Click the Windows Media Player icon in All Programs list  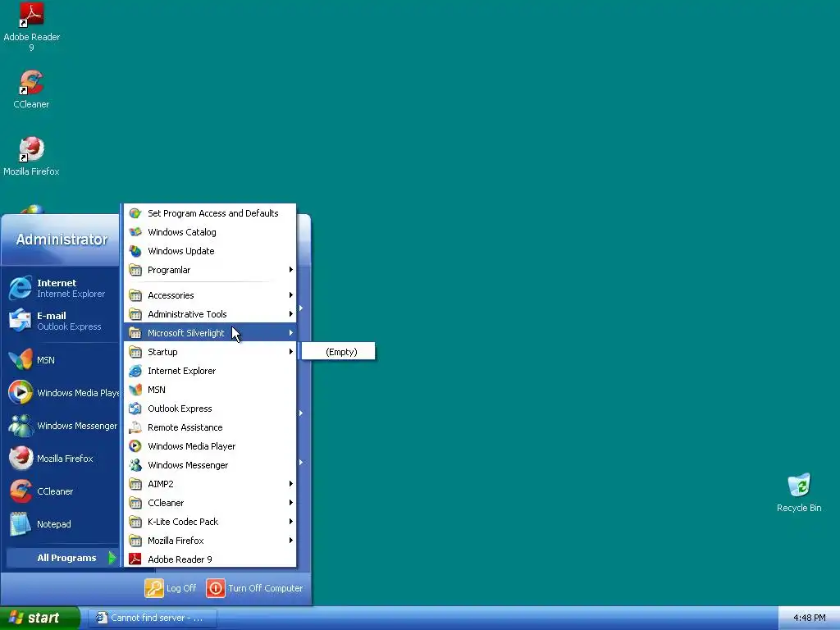pyautogui.click(x=135, y=445)
